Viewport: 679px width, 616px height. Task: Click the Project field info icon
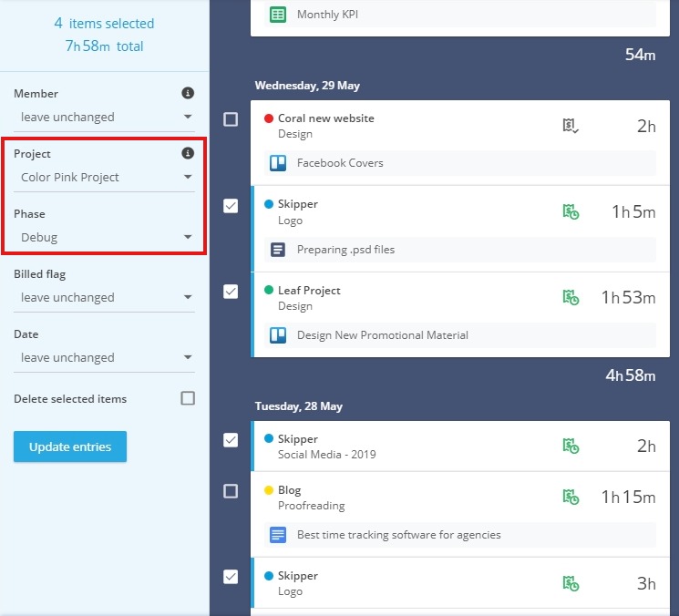188,153
